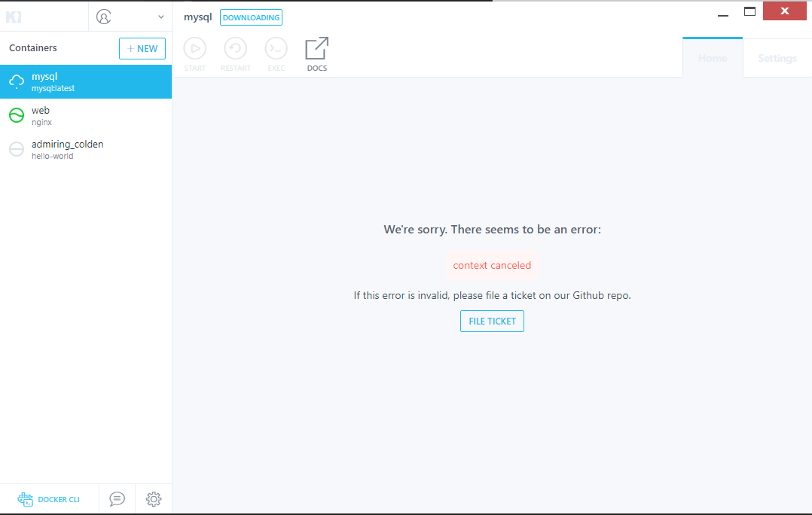Switch to the Home tab
The width and height of the screenshot is (812, 515).
pyautogui.click(x=713, y=58)
